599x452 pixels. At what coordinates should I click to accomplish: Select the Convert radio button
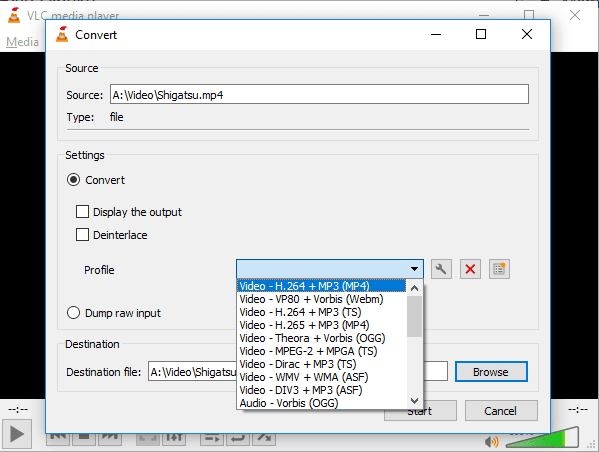pyautogui.click(x=73, y=180)
